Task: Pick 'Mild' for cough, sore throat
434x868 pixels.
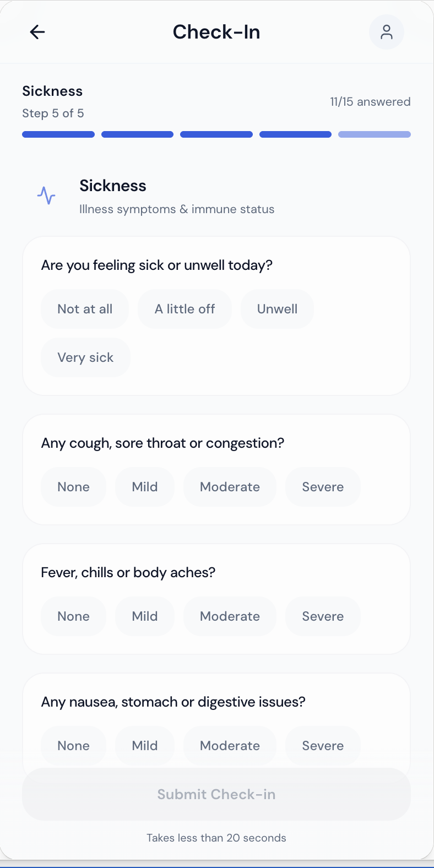Action: click(x=145, y=487)
